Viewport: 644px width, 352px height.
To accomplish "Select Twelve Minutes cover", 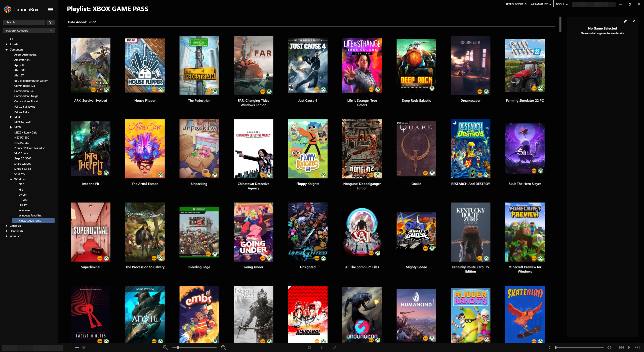I will click(x=91, y=314).
